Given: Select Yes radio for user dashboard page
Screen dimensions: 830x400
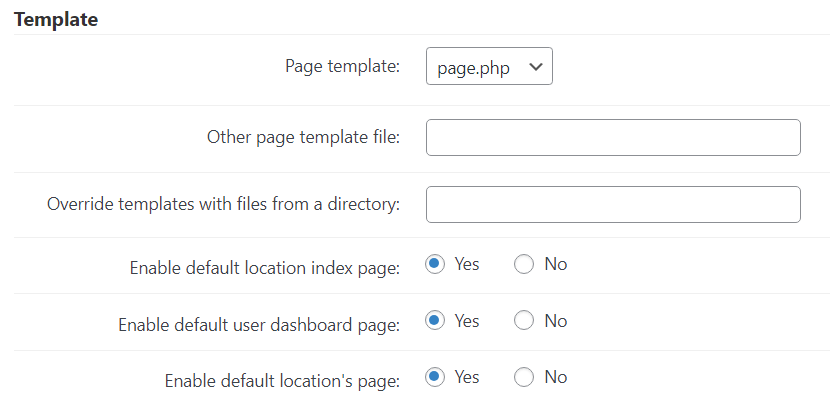Looking at the screenshot, I should tap(435, 321).
